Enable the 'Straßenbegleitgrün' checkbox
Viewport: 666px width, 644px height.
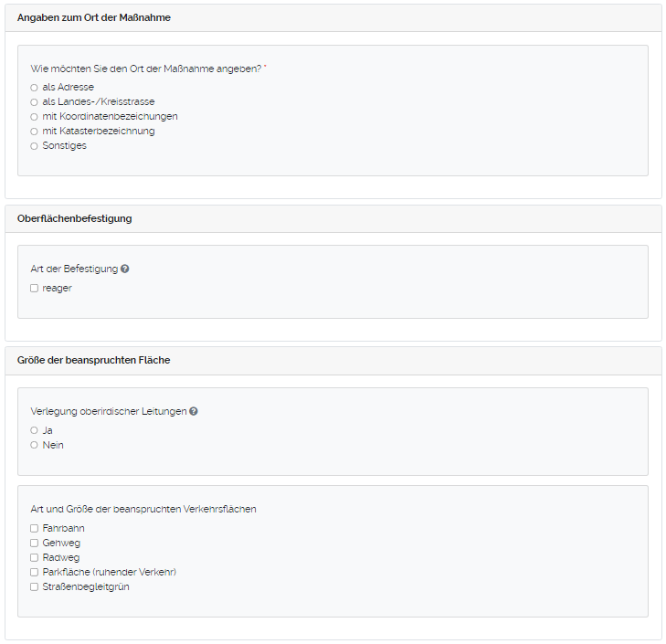click(34, 586)
